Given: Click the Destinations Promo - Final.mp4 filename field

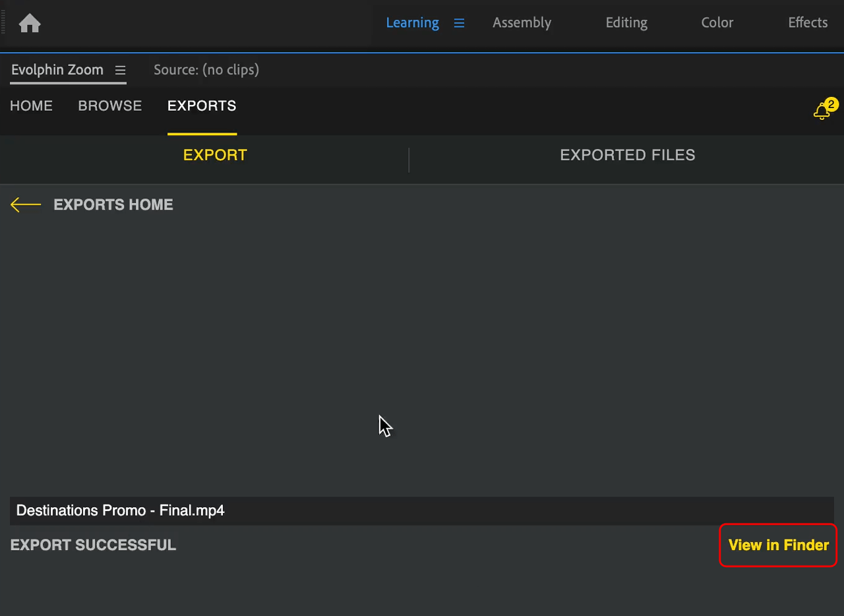Looking at the screenshot, I should [422, 510].
